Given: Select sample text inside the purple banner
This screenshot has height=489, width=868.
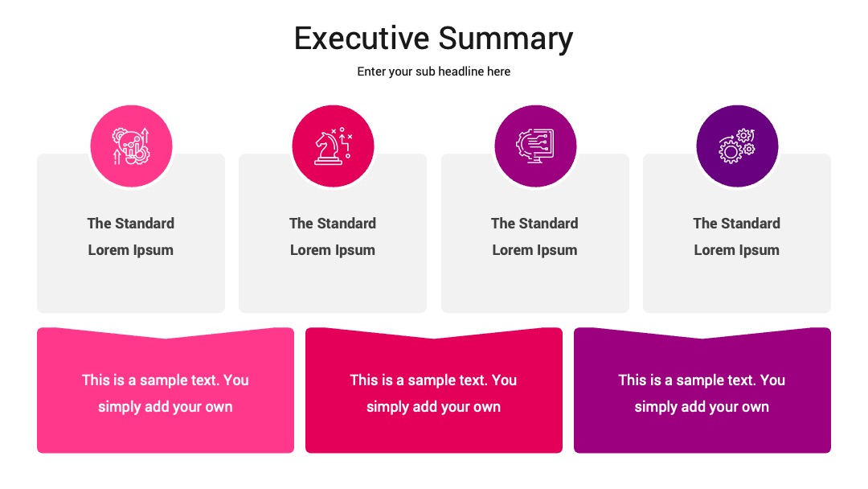Looking at the screenshot, I should (x=702, y=393).
